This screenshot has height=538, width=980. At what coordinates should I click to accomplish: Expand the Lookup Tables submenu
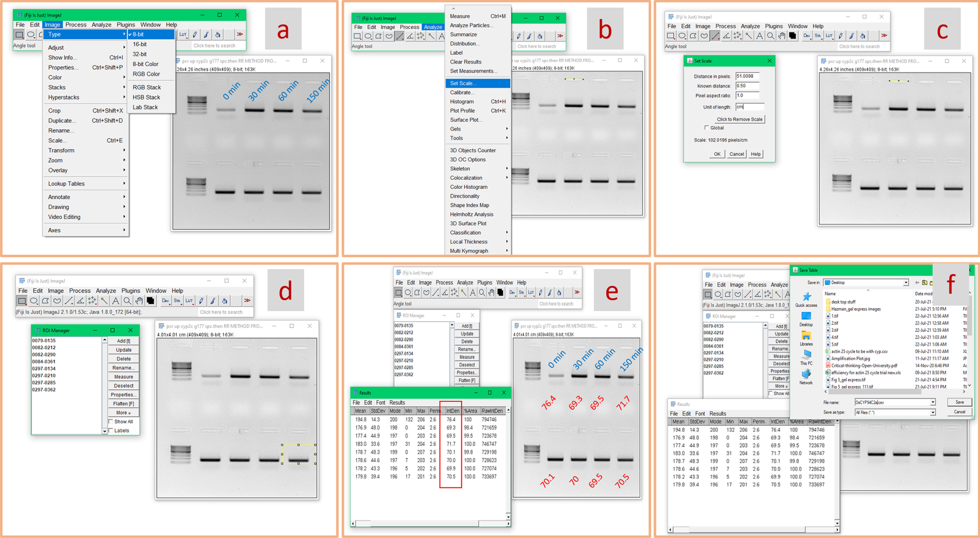tap(85, 184)
